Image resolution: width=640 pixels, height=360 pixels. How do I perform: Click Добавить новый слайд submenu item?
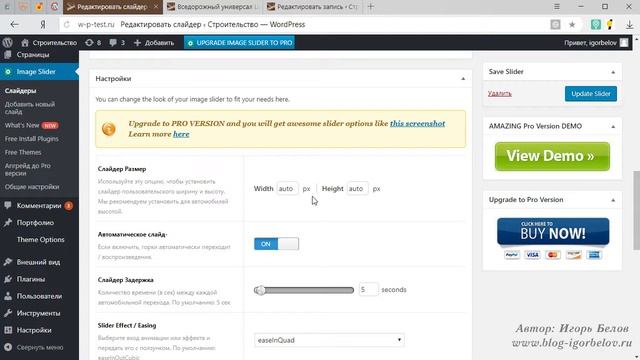point(29,108)
